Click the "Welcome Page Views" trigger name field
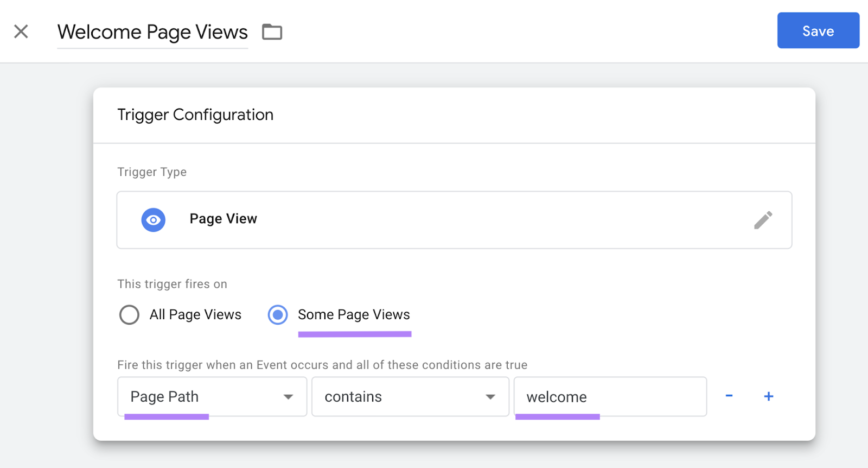Screen dimensions: 868x468 click(x=152, y=32)
